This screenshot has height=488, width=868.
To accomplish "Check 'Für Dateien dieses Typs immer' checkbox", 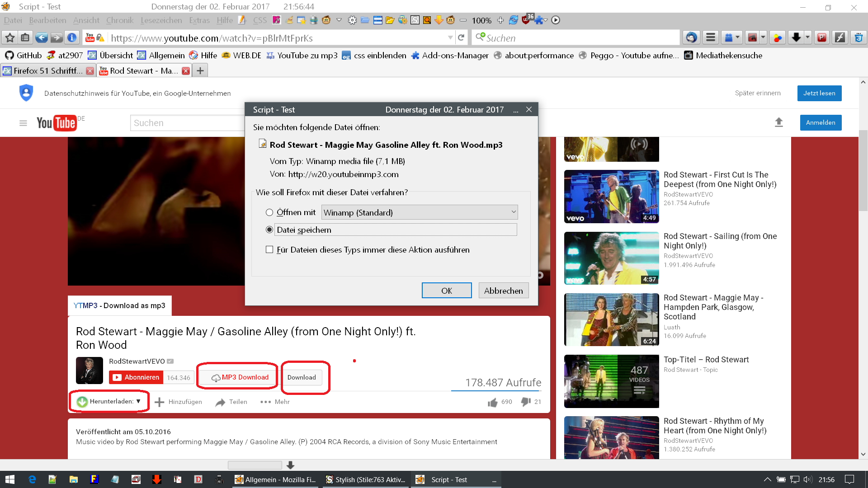I will (x=269, y=250).
